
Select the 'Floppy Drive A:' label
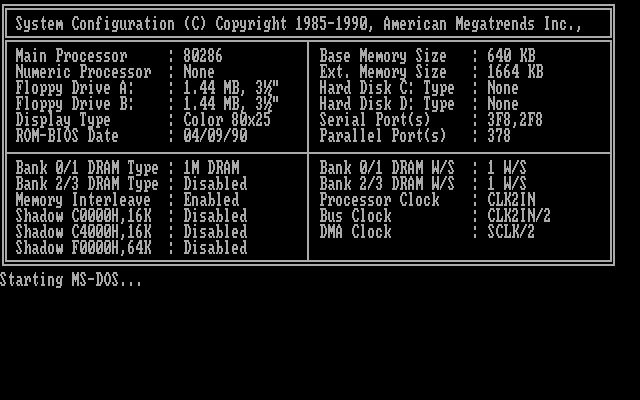[75, 88]
